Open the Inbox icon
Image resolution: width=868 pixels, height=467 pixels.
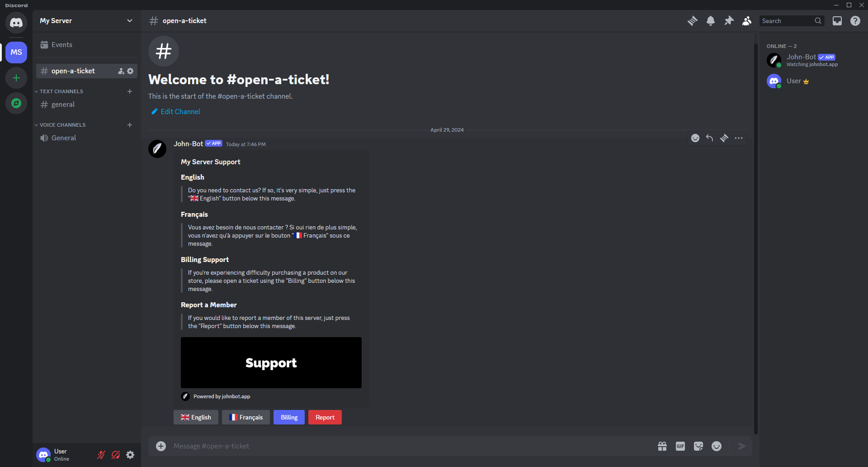point(837,21)
